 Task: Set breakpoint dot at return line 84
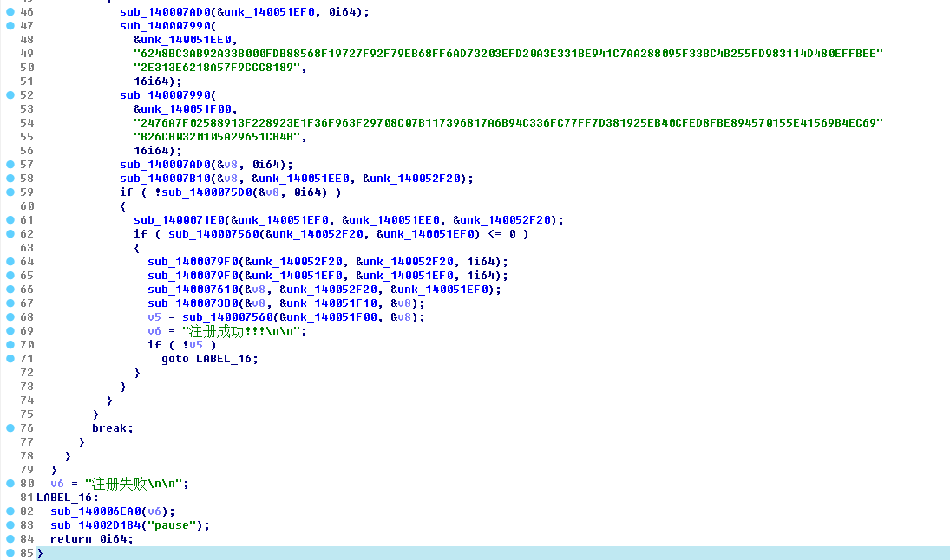pos(10,539)
